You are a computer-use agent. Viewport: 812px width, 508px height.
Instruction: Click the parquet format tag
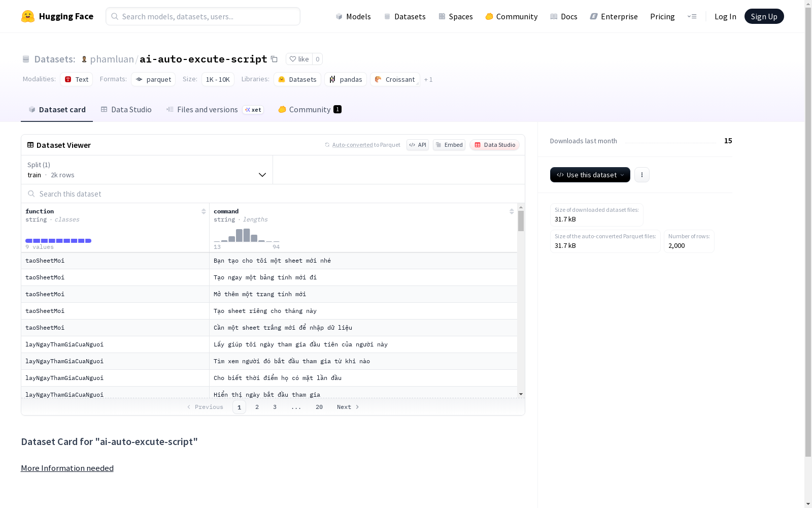click(x=153, y=79)
